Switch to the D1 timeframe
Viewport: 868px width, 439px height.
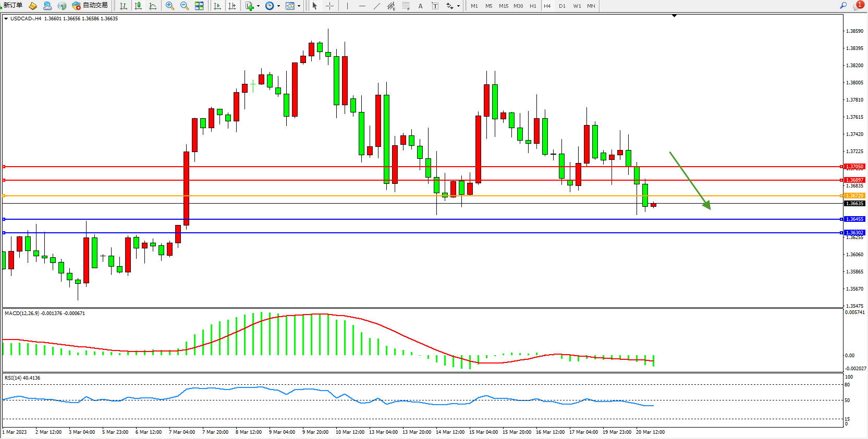tap(562, 6)
